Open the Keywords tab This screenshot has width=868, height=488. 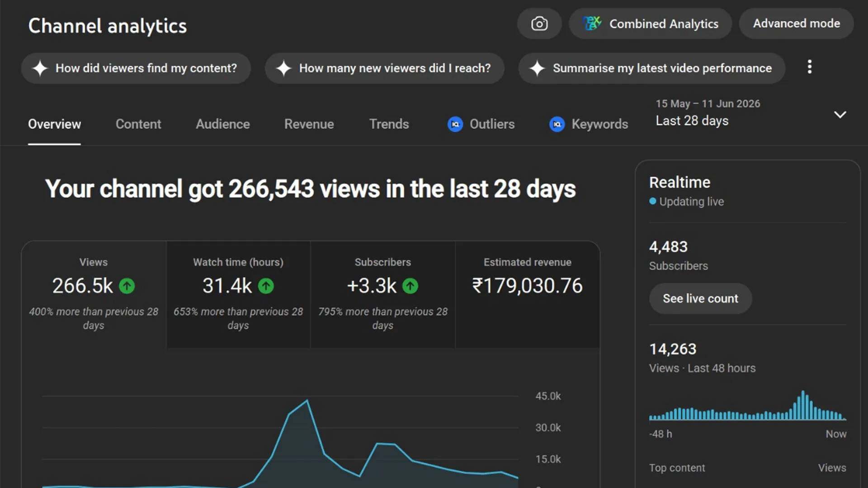[x=589, y=124]
